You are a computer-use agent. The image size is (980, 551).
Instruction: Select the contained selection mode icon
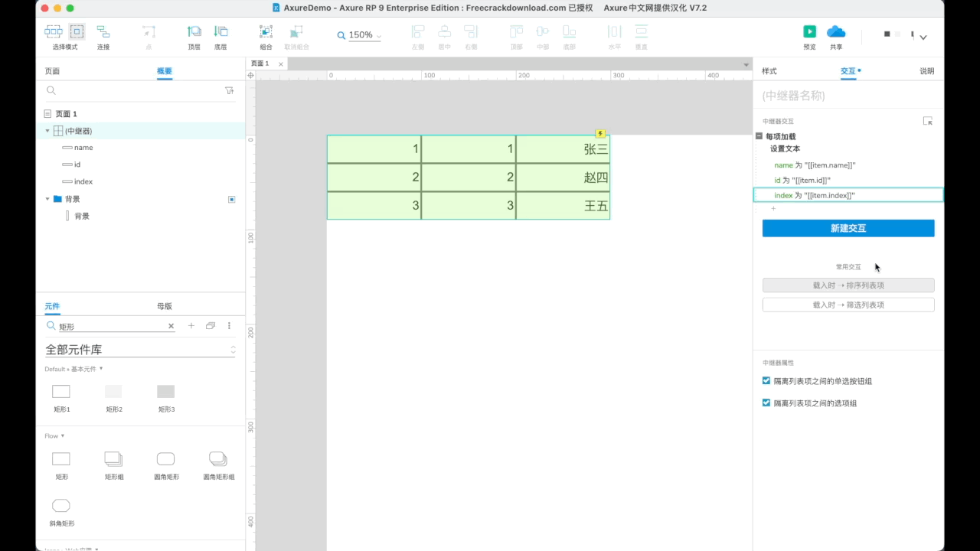(x=77, y=31)
